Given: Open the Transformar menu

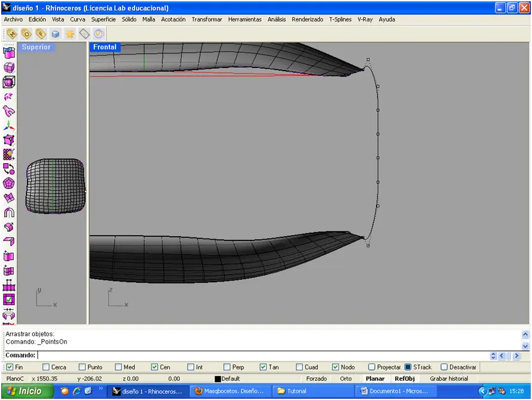Looking at the screenshot, I should coord(207,19).
